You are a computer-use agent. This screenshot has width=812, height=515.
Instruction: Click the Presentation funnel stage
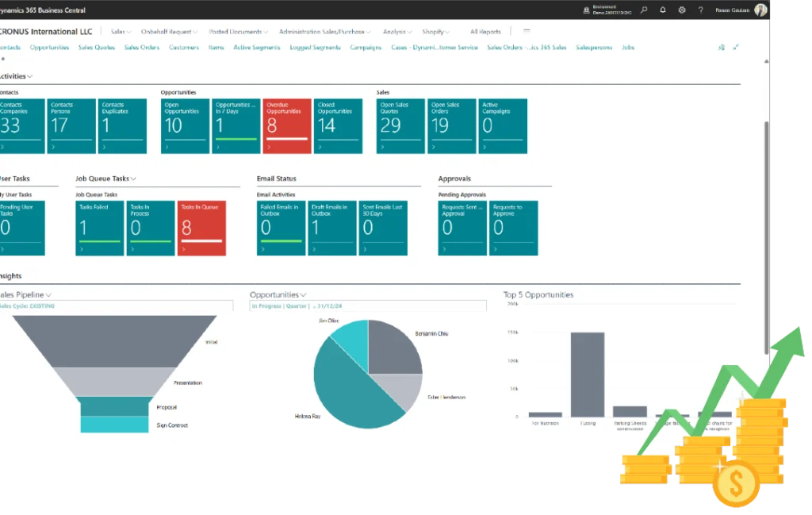[x=114, y=382]
